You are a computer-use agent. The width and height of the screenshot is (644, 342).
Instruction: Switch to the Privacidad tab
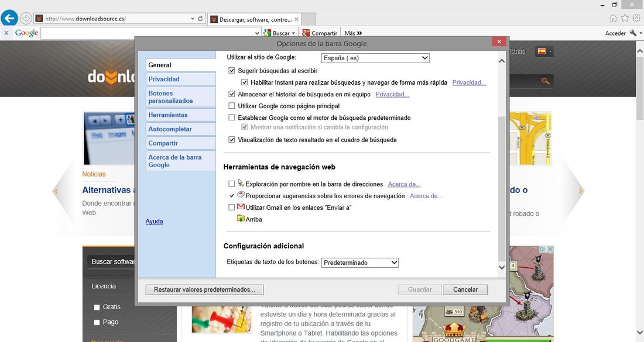point(181,79)
